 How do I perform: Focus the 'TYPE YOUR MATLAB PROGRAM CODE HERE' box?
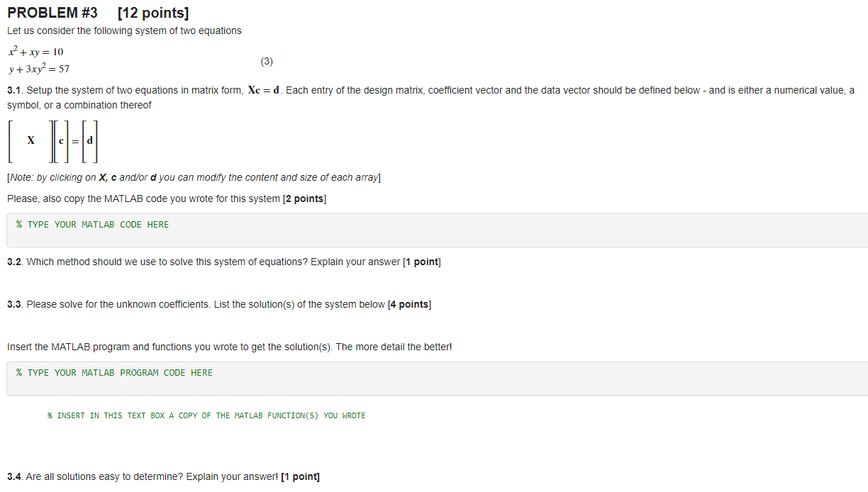[x=438, y=379]
